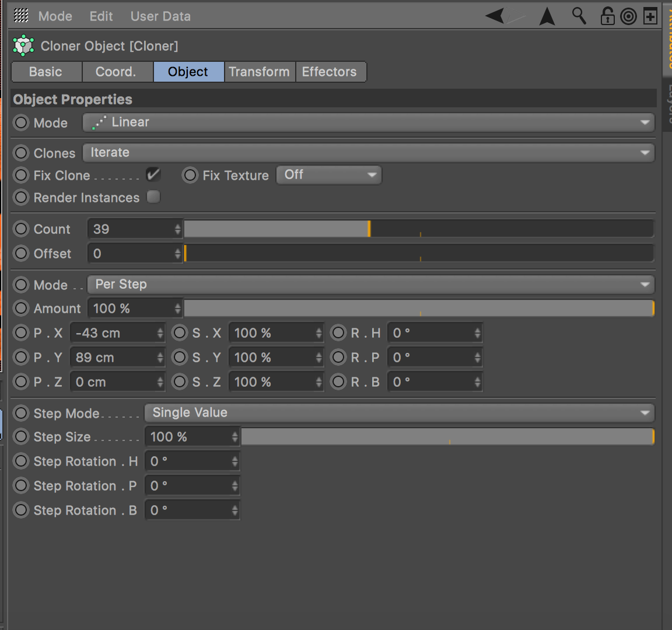The width and height of the screenshot is (672, 630).
Task: Toggle keyframe circle for S . Y
Action: [x=180, y=357]
